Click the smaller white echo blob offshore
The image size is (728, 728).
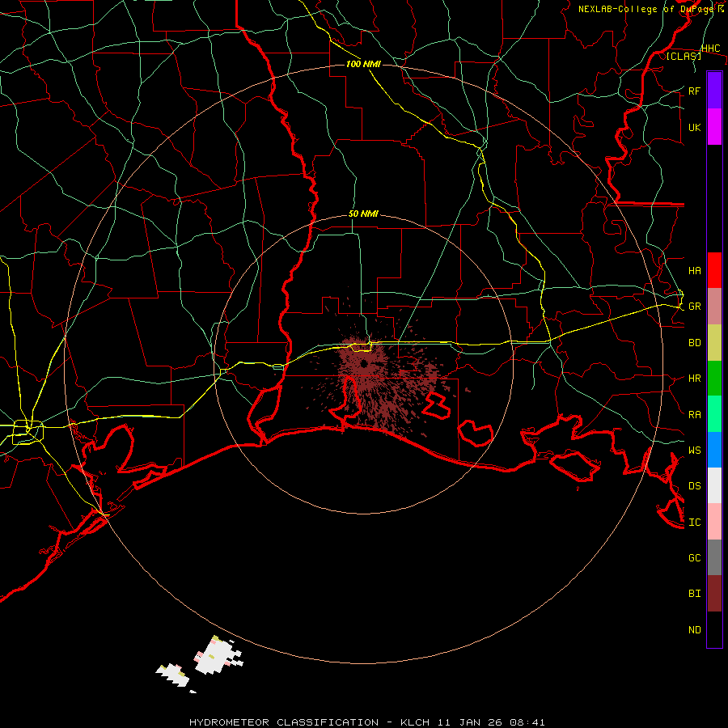pos(173,675)
